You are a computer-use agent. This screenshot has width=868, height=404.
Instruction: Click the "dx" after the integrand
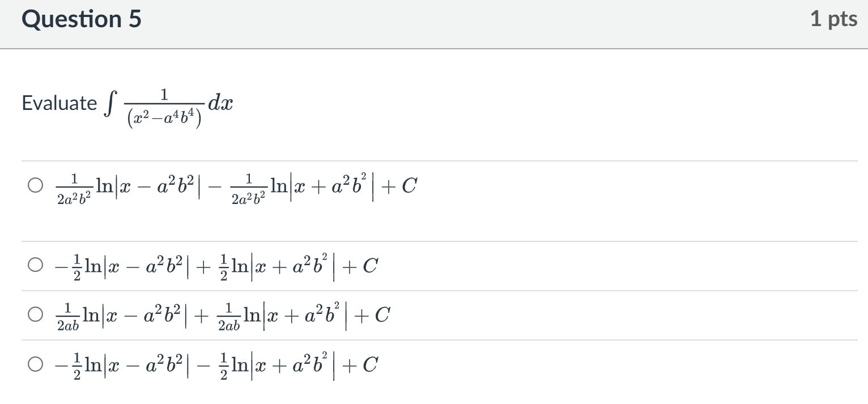pos(220,102)
